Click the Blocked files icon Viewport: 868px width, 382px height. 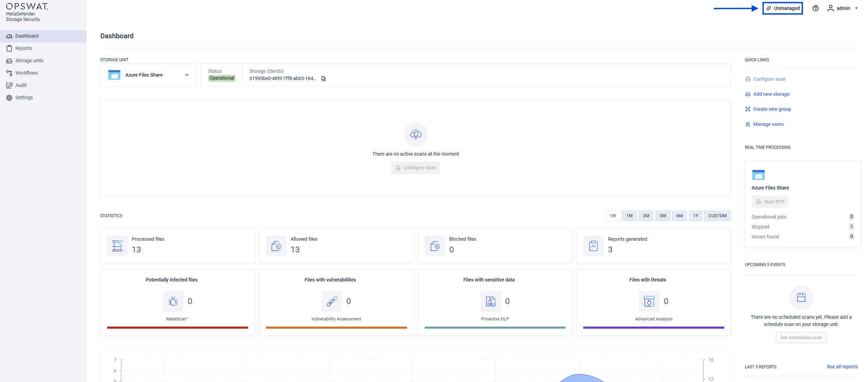point(435,246)
